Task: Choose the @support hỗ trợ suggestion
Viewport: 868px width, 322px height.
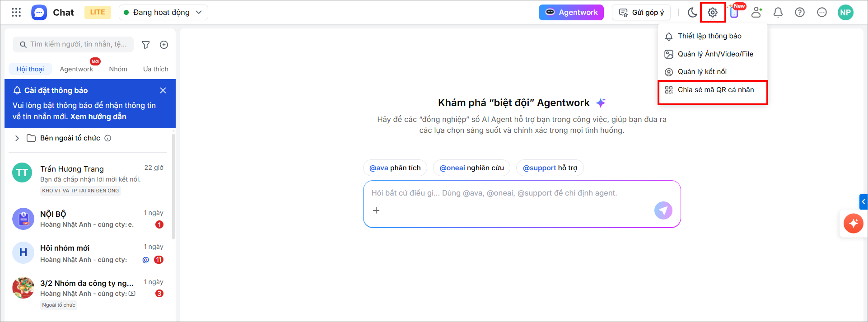Action: [550, 168]
